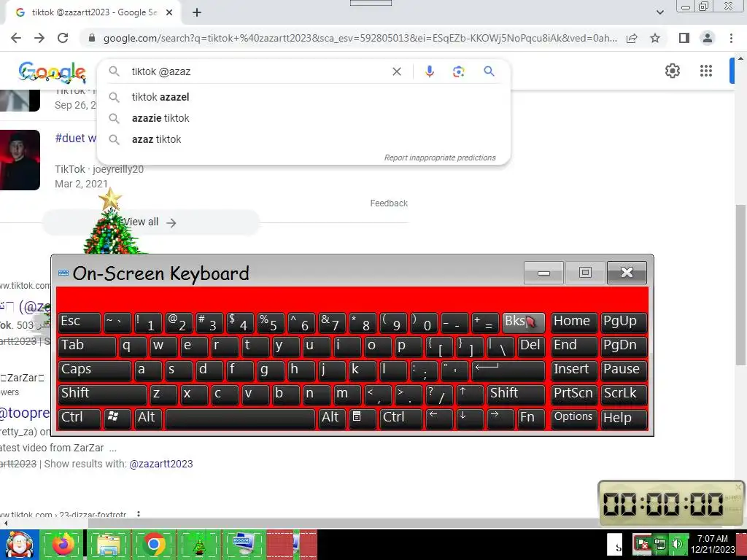The width and height of the screenshot is (747, 560).
Task: Open File Explorer from the taskbar
Action: tap(109, 545)
